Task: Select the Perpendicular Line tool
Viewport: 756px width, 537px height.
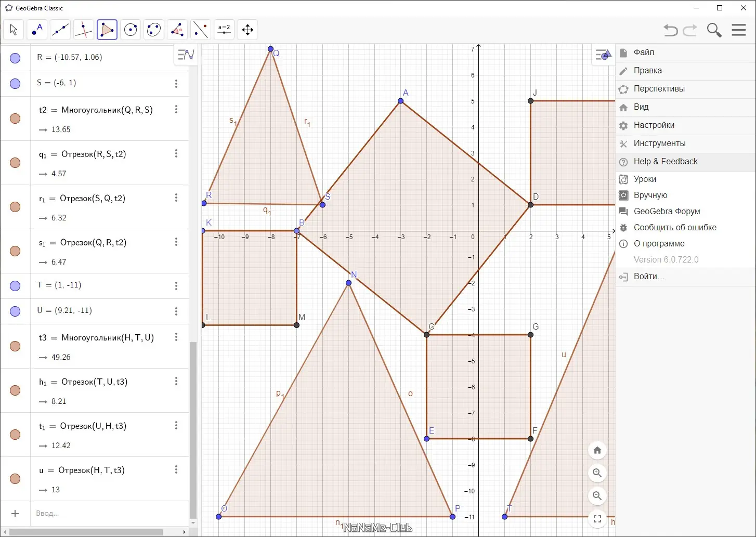Action: (x=84, y=30)
